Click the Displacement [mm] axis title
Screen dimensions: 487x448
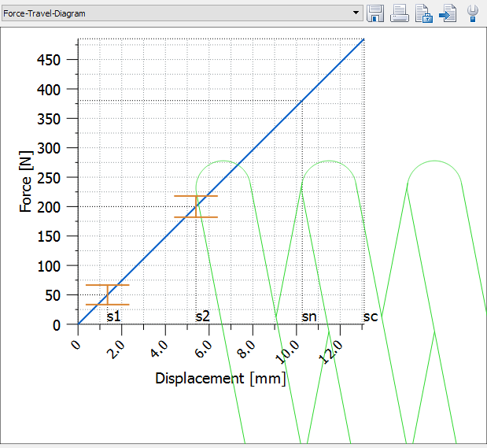pyautogui.click(x=220, y=379)
